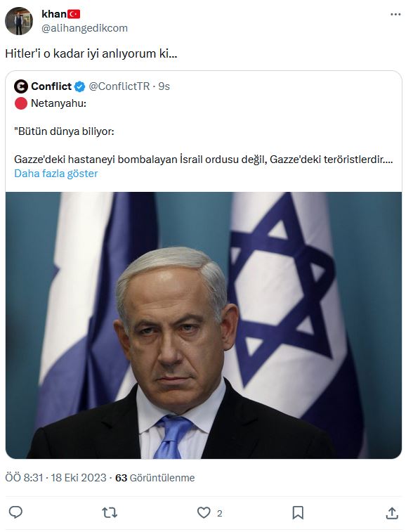Click khan's profile avatar
413x532 pixels.
coord(19,21)
